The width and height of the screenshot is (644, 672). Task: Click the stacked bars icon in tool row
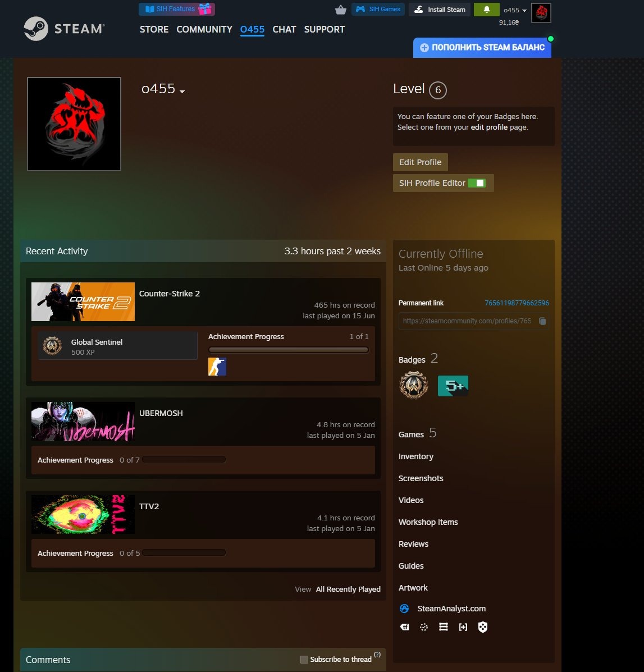tap(444, 627)
